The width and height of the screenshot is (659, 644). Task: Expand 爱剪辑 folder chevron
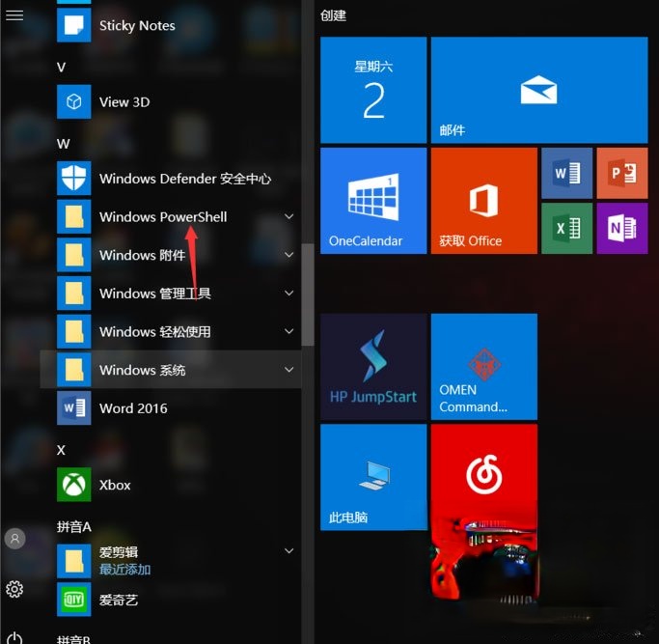289,550
